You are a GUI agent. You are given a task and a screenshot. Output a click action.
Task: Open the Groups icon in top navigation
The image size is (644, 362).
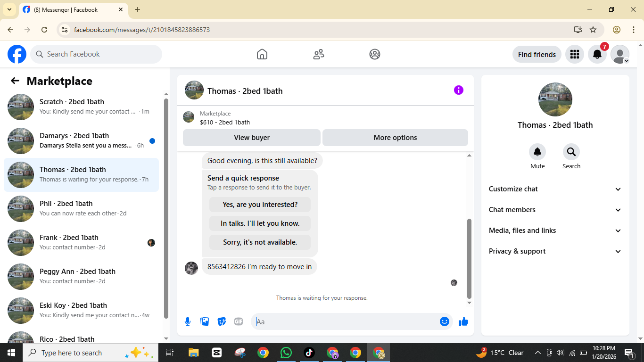(x=375, y=54)
